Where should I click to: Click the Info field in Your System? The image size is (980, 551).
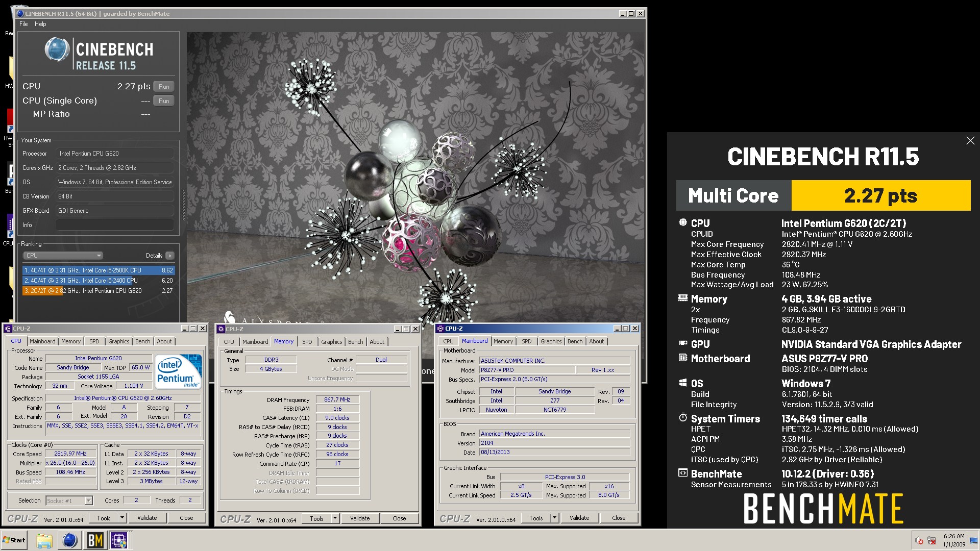coord(114,225)
